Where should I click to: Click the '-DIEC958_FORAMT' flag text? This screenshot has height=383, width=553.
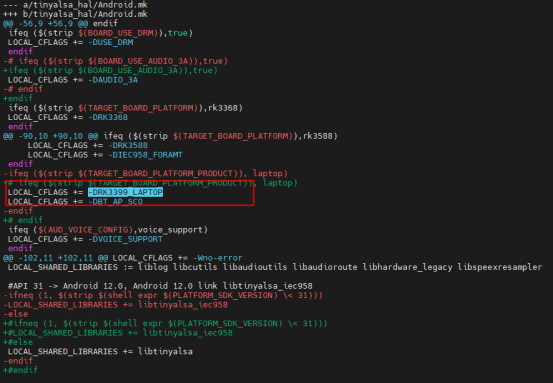[x=145, y=154]
